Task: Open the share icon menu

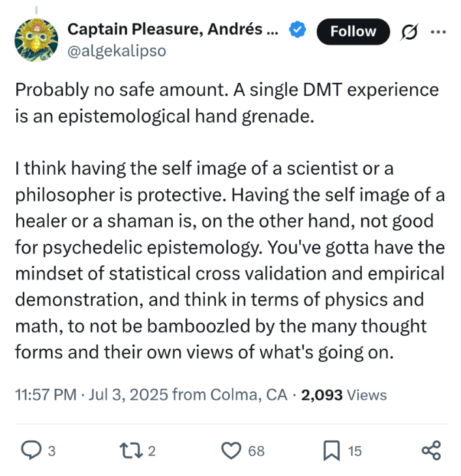Action: coord(431,450)
